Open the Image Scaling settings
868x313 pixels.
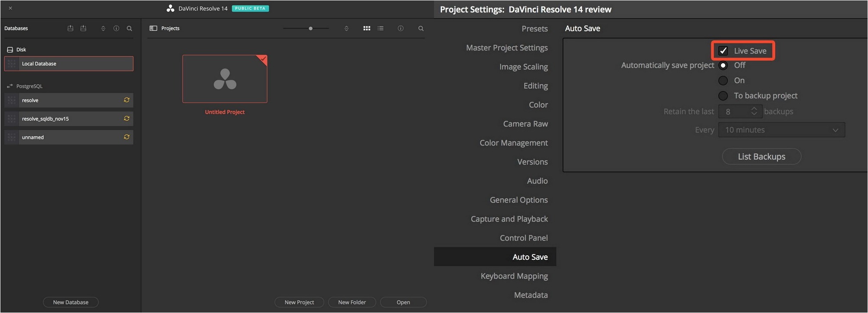click(x=523, y=67)
